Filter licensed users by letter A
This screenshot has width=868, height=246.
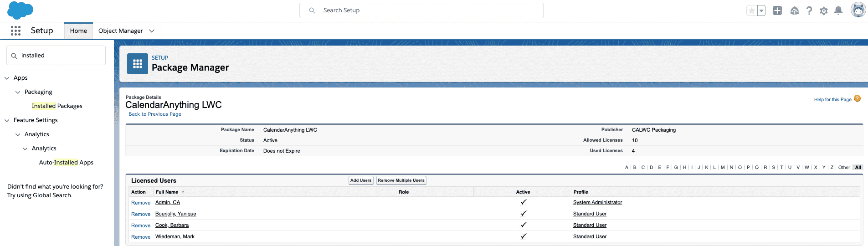click(x=627, y=167)
